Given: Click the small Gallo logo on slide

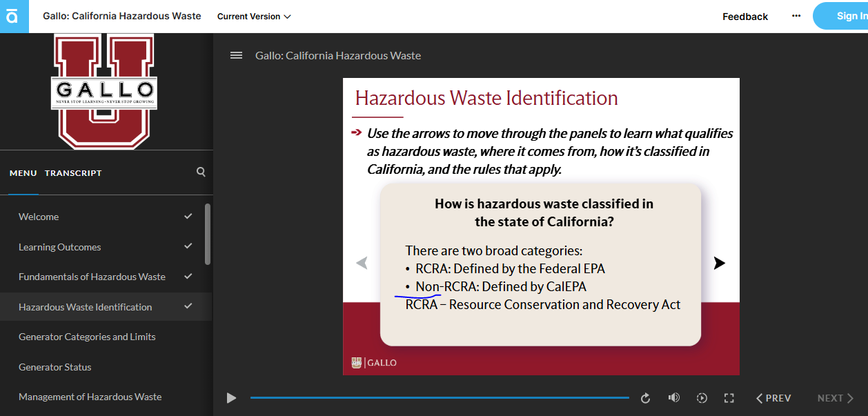Looking at the screenshot, I should point(374,362).
